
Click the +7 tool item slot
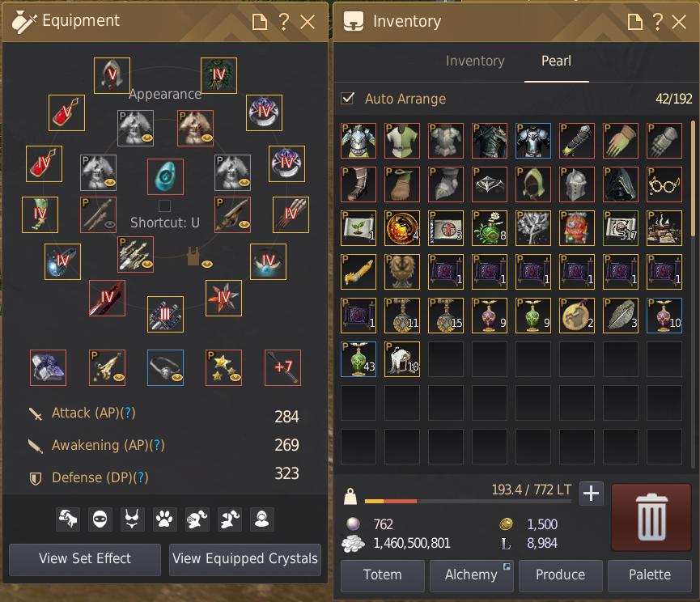[x=282, y=367]
